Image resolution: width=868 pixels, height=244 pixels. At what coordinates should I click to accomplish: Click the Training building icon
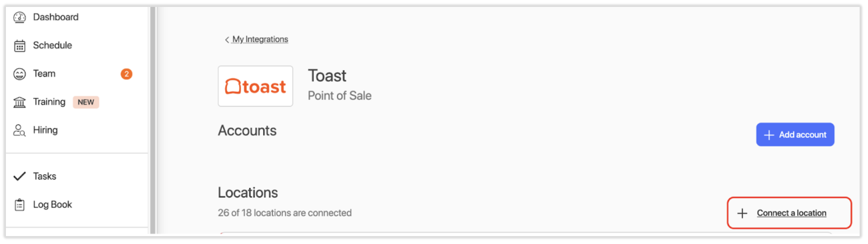pos(20,102)
